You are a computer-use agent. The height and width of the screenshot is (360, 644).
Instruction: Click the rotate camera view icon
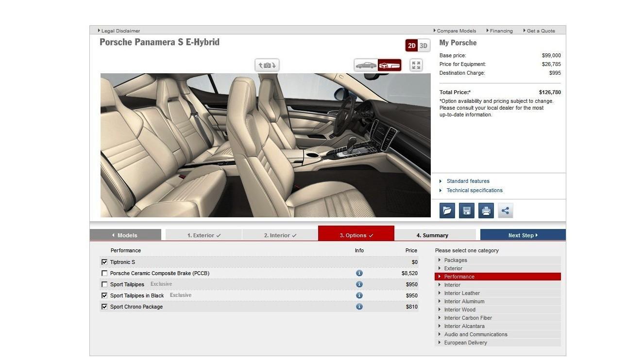pyautogui.click(x=267, y=65)
